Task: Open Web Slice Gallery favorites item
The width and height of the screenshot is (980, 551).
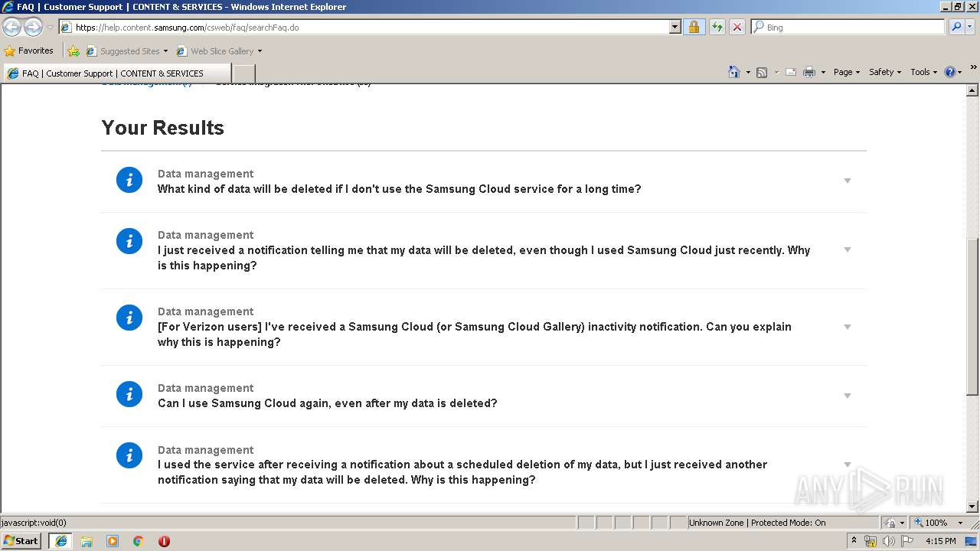Action: [219, 51]
